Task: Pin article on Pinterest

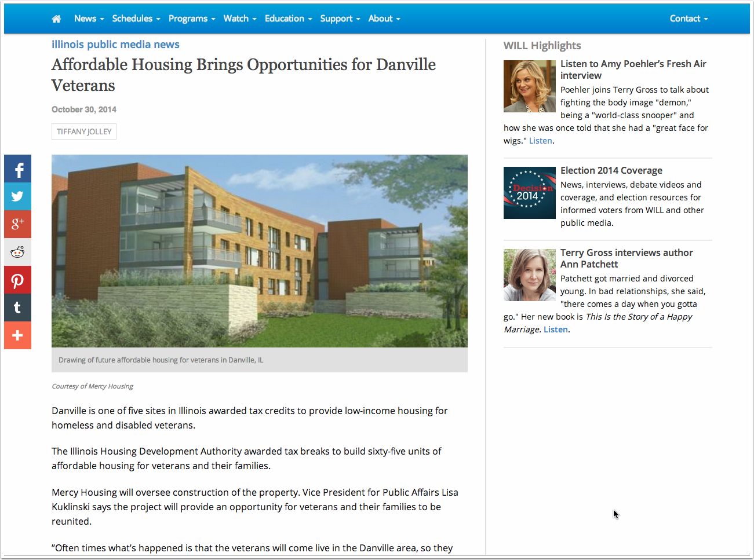Action: click(x=17, y=280)
